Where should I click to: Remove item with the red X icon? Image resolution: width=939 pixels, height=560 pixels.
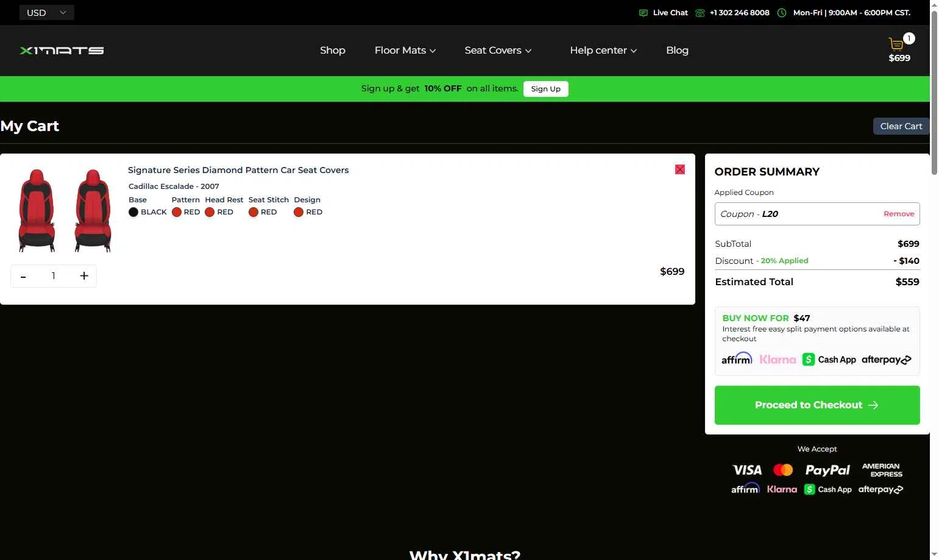(x=680, y=169)
